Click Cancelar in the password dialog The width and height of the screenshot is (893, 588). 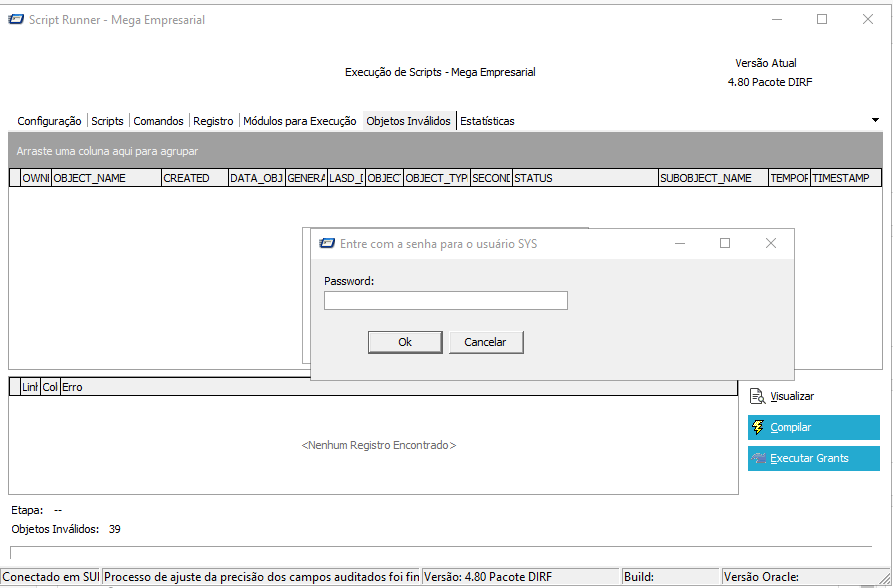pyautogui.click(x=485, y=342)
